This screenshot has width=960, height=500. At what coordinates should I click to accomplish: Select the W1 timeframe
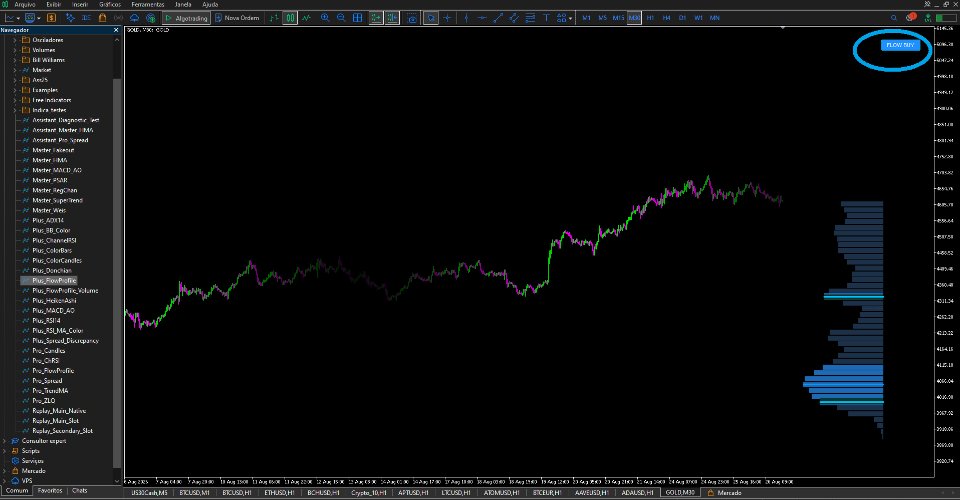coord(699,18)
